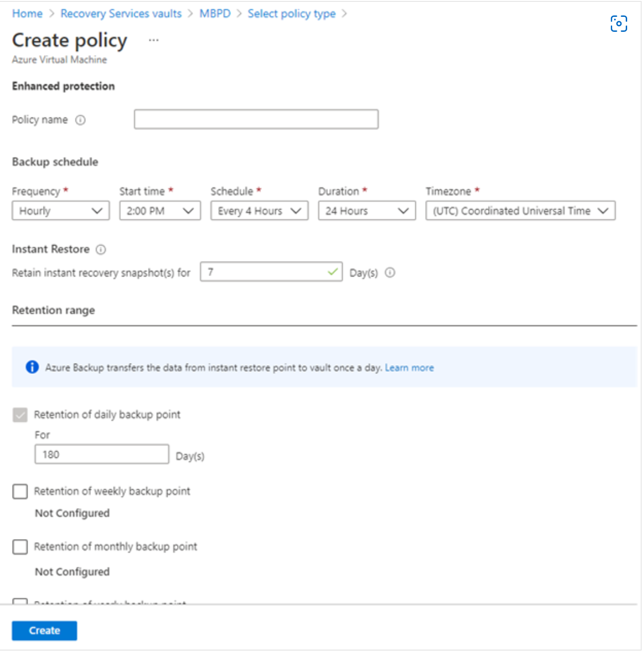Enable Retention of weekly backup point

pos(20,491)
